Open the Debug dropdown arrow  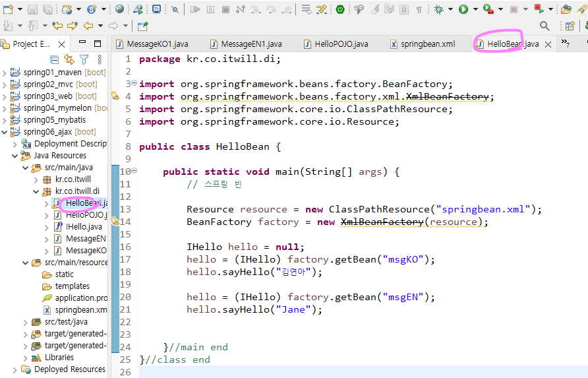click(x=450, y=9)
